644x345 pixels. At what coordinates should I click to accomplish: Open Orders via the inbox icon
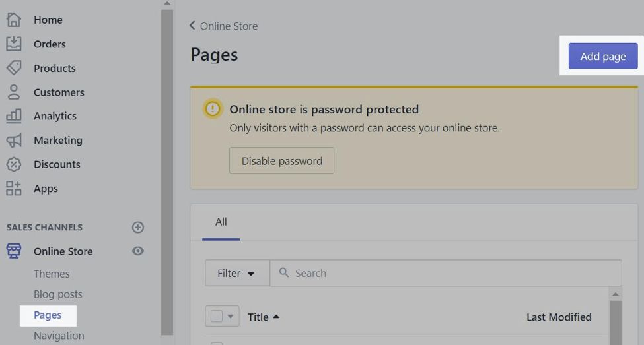tap(14, 44)
